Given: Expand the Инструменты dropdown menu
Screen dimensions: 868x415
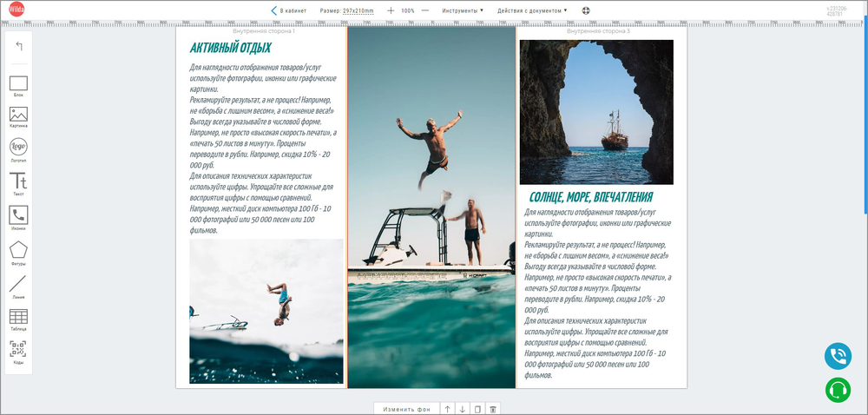Looking at the screenshot, I should (463, 10).
